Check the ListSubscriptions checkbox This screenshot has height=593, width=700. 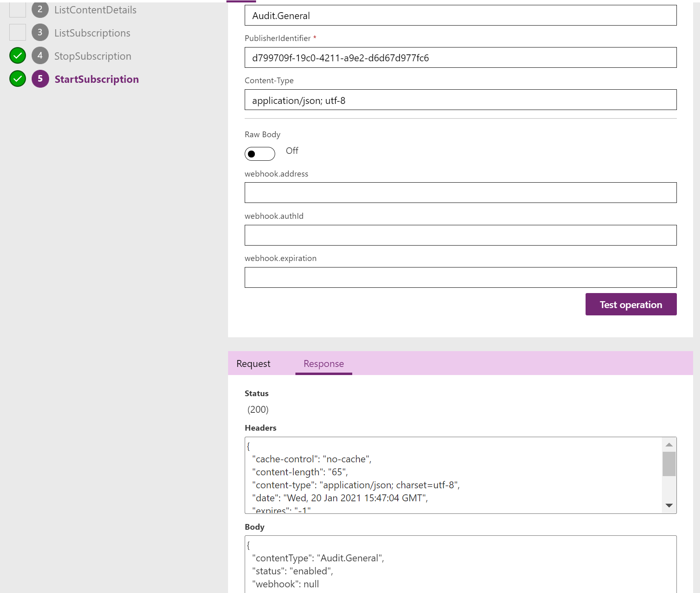click(x=17, y=32)
